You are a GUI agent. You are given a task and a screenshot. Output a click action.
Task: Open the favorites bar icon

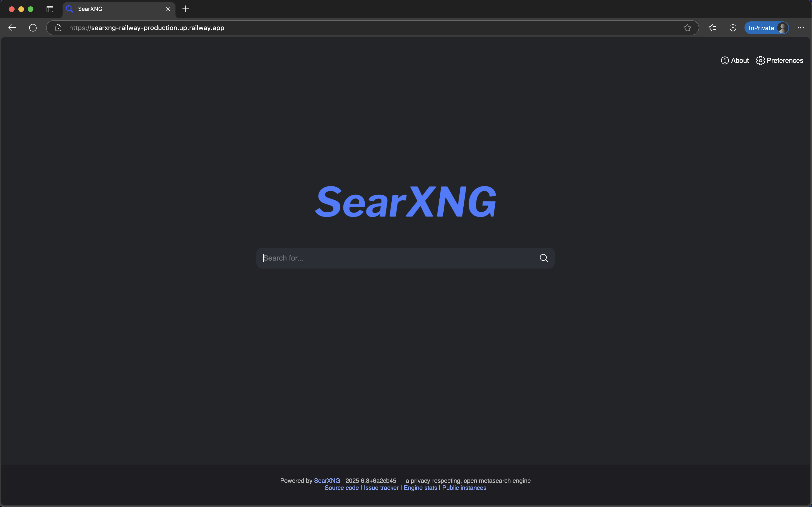tap(712, 28)
